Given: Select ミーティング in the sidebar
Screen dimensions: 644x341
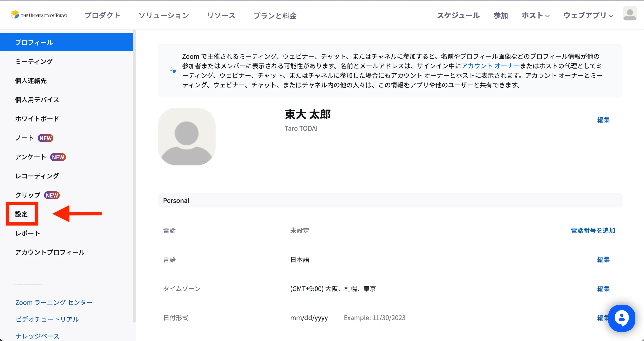Looking at the screenshot, I should (34, 62).
